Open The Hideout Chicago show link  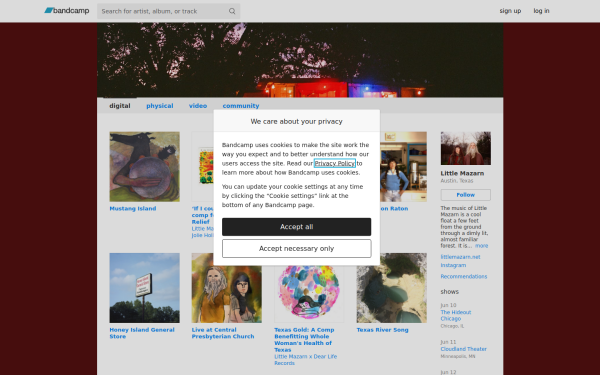(x=456, y=315)
